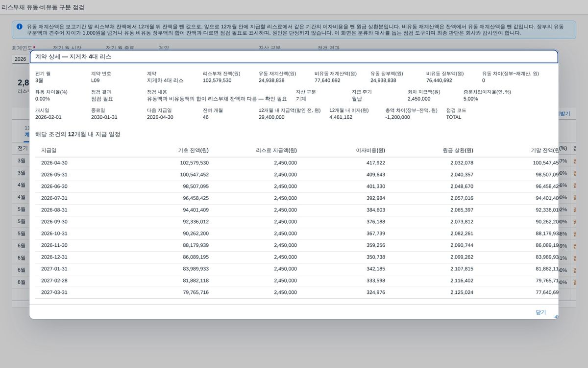Click the dialog title 계약 상세 — 지게차 4대 리스
Viewport: 588px width, 368px height.
pos(73,56)
